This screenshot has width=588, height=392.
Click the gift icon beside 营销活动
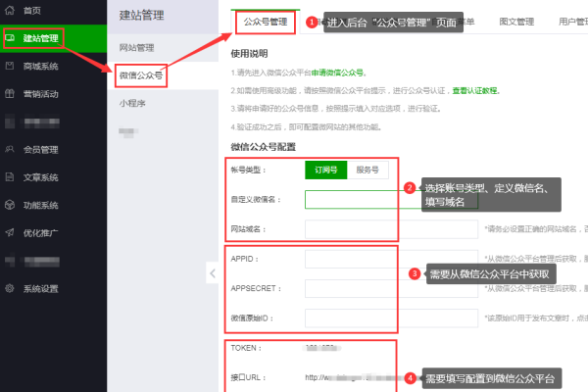point(10,93)
